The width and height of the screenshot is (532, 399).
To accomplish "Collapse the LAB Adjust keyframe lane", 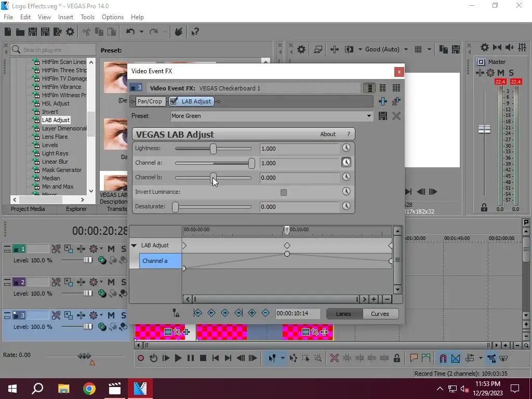I will tap(134, 245).
